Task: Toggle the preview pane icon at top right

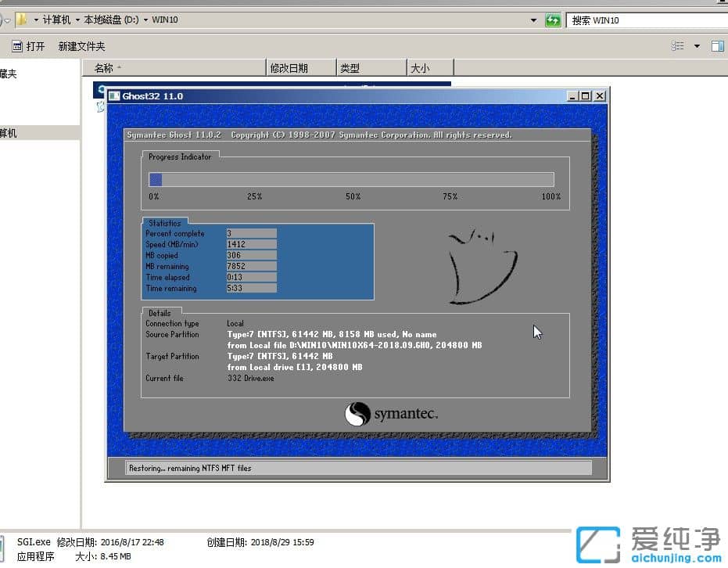Action: 716,46
